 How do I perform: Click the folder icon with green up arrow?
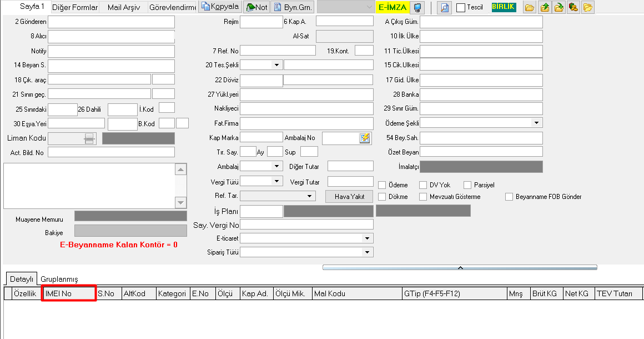(544, 7)
